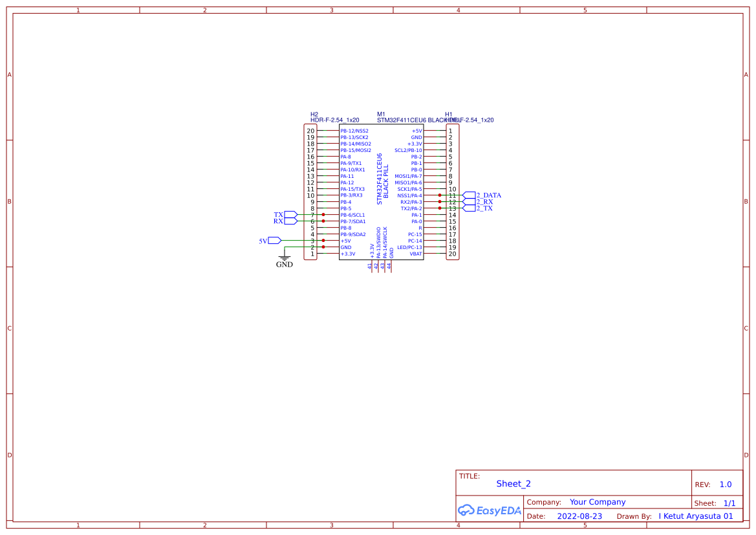
Task: Click the red junction dot on pin 11
Action: (440, 195)
